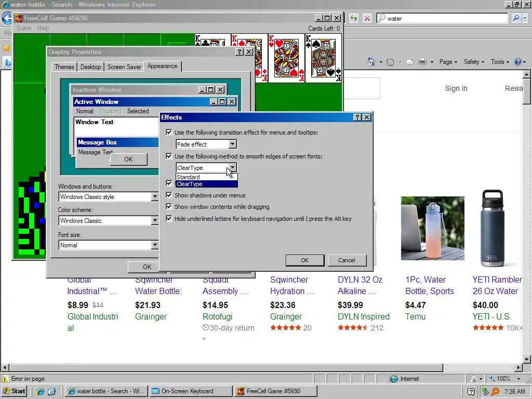Uncheck smooth edges of screen fonts
The image size is (532, 399).
[169, 156]
